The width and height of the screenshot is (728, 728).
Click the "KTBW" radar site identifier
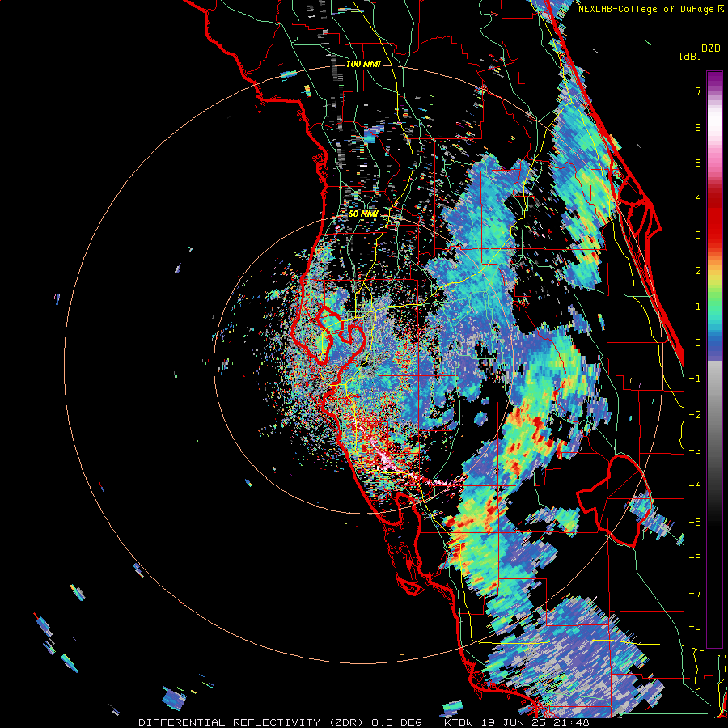pos(460,722)
